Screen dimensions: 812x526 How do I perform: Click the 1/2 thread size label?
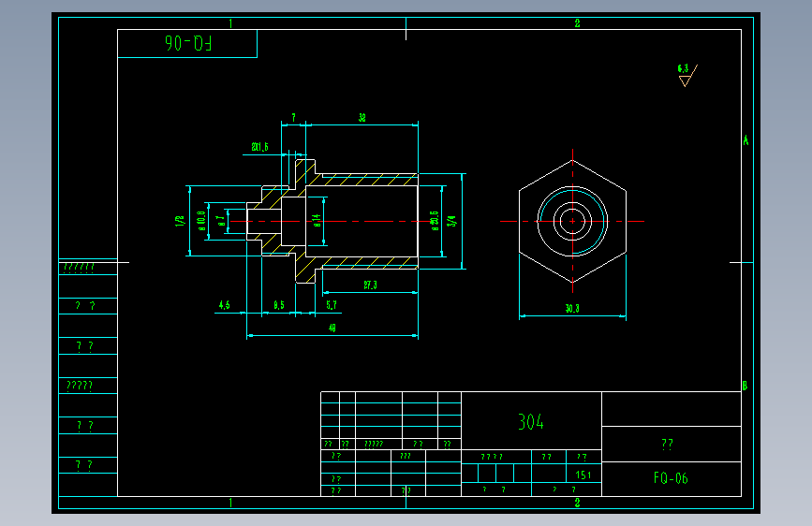pyautogui.click(x=180, y=221)
